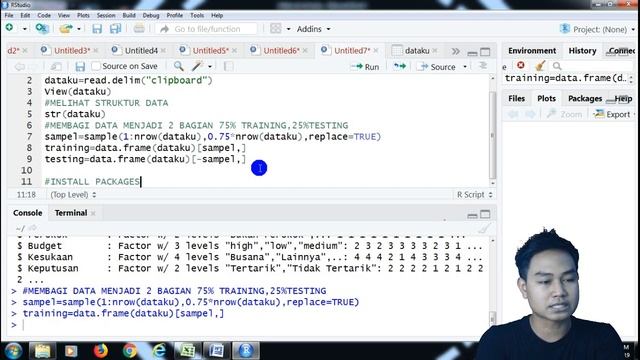
Task: Open the R Script file type selector
Action: (474, 195)
